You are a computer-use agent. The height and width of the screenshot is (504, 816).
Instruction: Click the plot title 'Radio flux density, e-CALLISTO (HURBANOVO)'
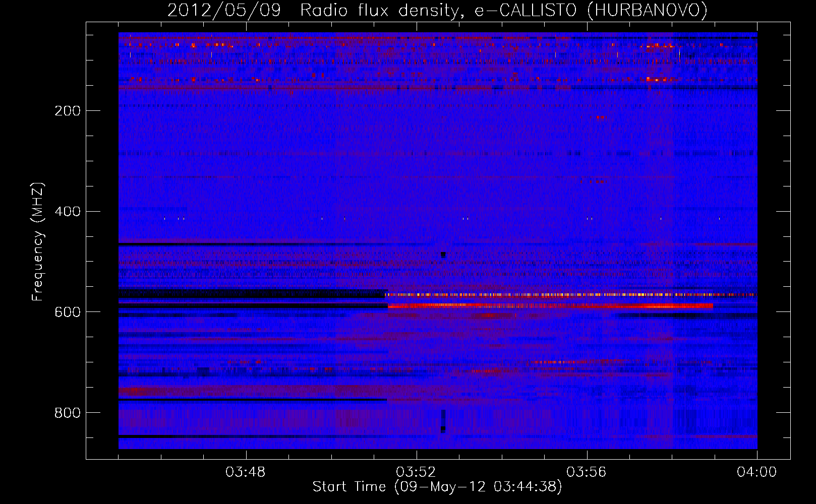[x=504, y=11]
